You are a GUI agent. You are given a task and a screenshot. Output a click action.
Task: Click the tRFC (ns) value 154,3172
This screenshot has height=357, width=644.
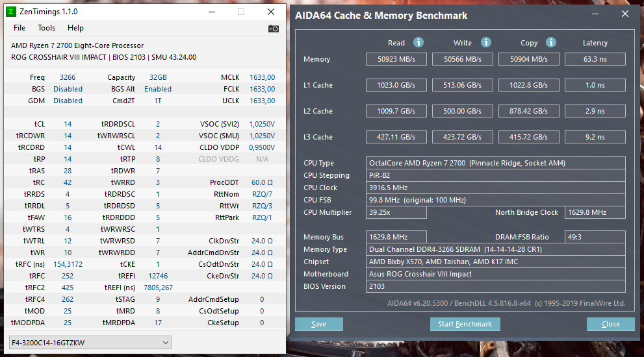pos(68,264)
